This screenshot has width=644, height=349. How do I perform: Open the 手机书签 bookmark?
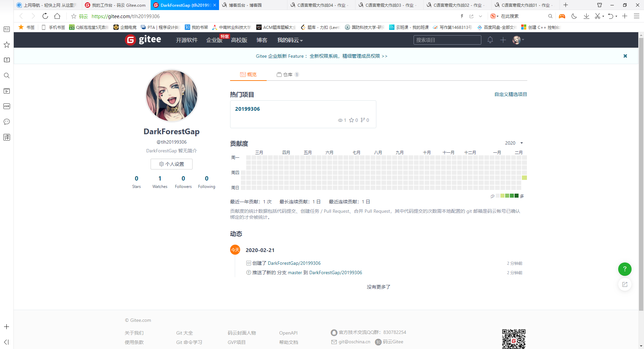point(53,27)
